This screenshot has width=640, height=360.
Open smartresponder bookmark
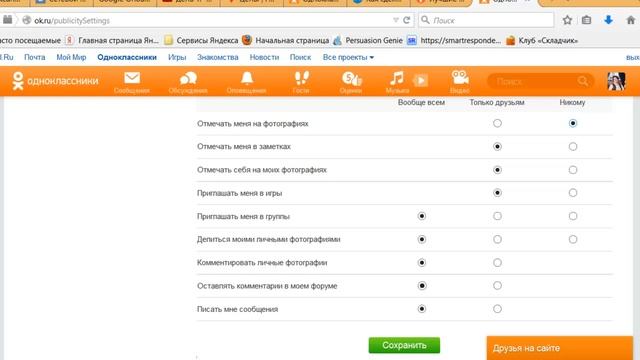pos(454,40)
